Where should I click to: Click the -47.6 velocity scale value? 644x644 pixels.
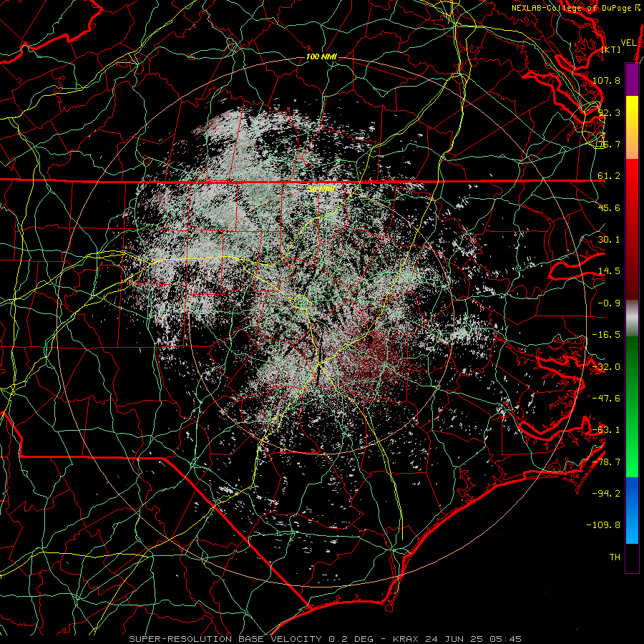tap(606, 399)
